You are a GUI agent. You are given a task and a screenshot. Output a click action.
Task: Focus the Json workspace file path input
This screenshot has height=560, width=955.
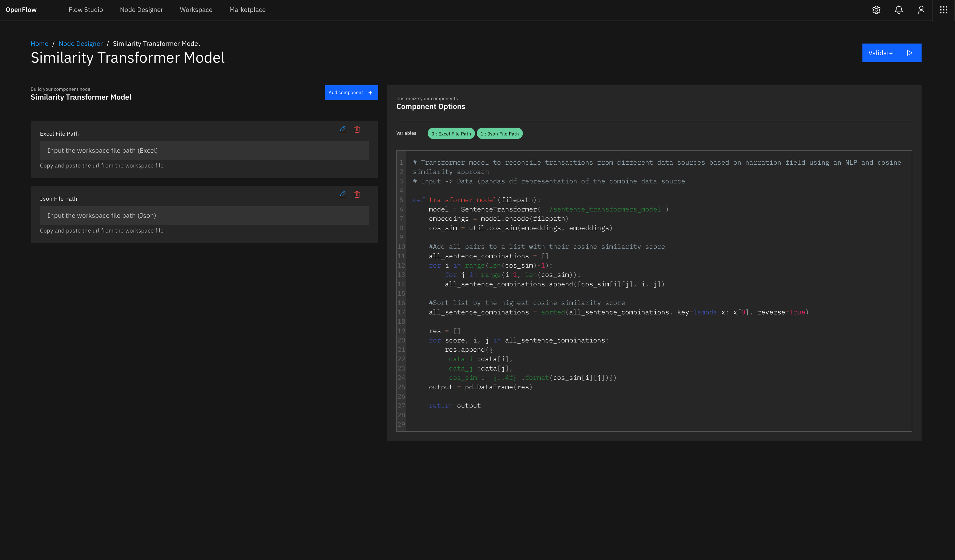(x=204, y=216)
